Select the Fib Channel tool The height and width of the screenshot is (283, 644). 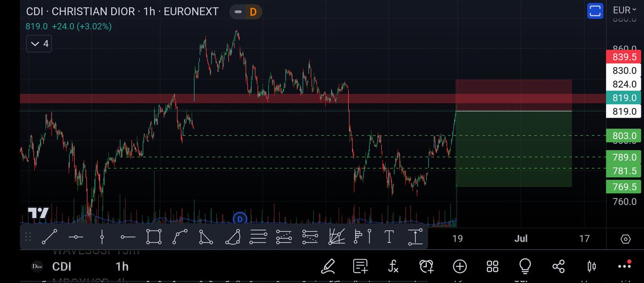point(310,236)
